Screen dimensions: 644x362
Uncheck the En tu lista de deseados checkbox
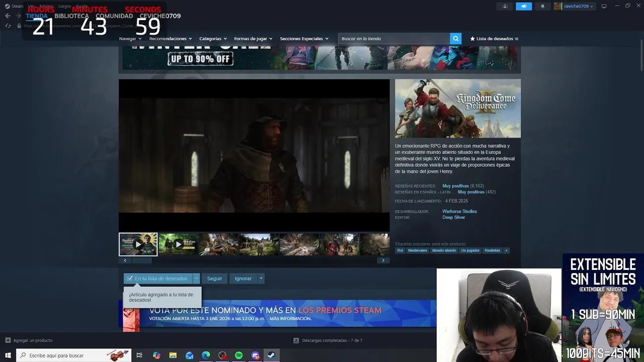coord(130,279)
